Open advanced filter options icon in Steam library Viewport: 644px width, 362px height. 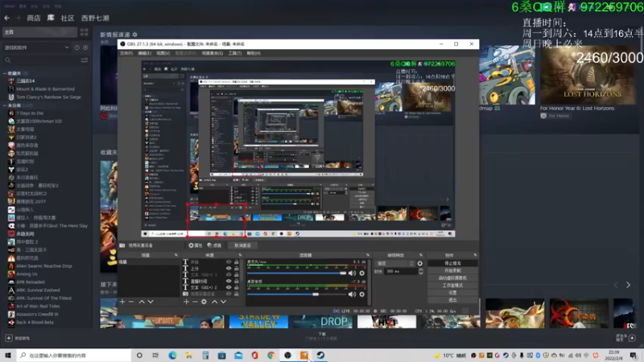pyautogui.click(x=85, y=60)
